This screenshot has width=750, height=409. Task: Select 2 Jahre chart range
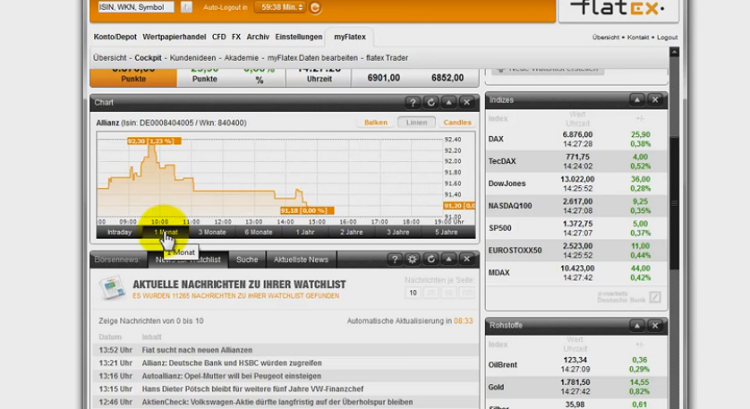coord(352,232)
